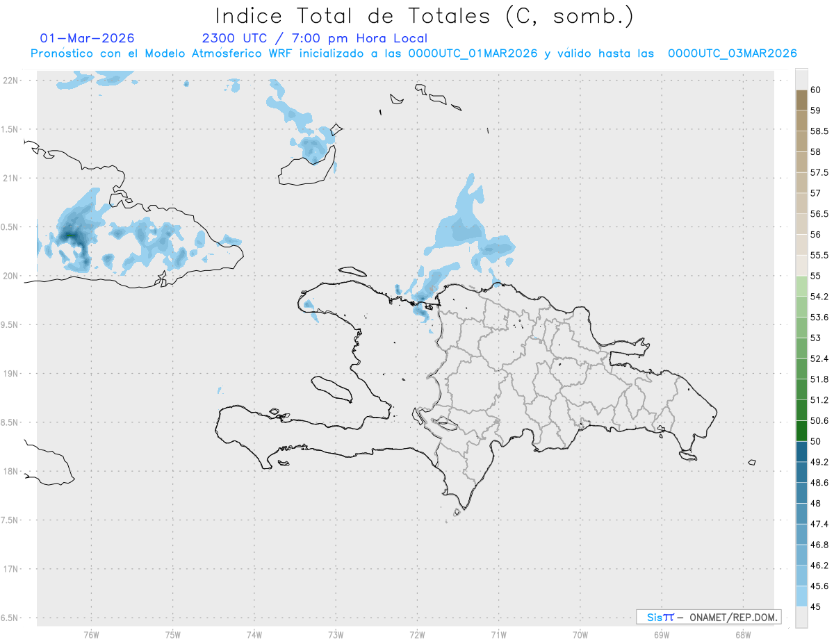Click the '9.5N' latitude label
The height and width of the screenshot is (644, 834).
pos(10,324)
